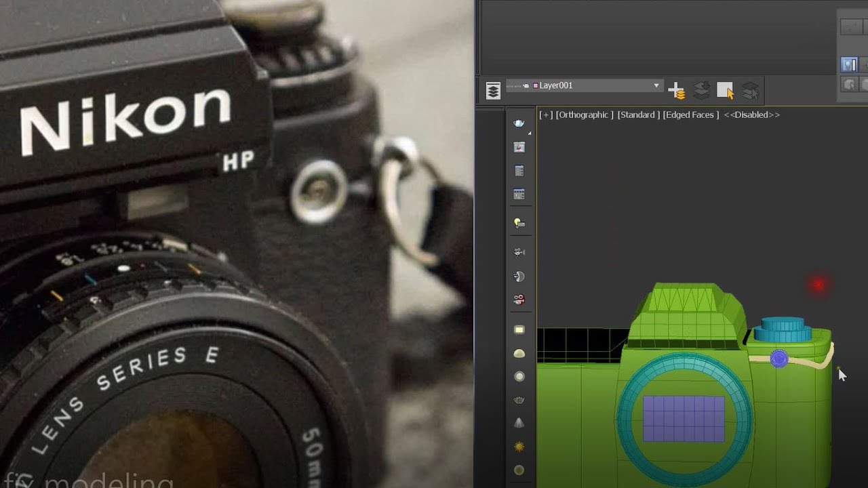Select the purple grid polygon inside lens ring
Image resolution: width=868 pixels, height=488 pixels.
click(684, 419)
